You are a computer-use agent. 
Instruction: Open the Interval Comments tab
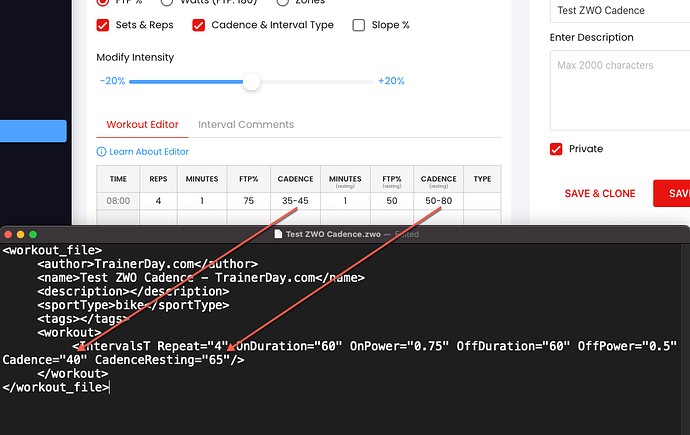point(246,124)
